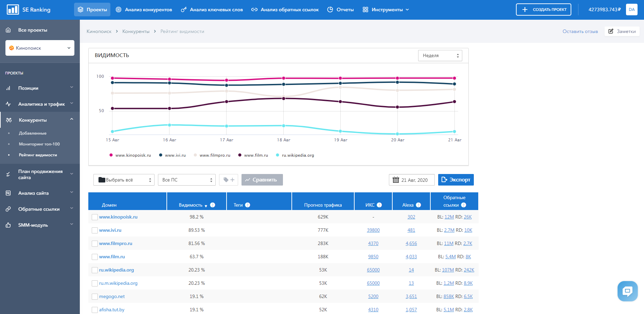Click the Кинопоиск breadcrumb link
This screenshot has width=644, height=314.
pos(99,31)
